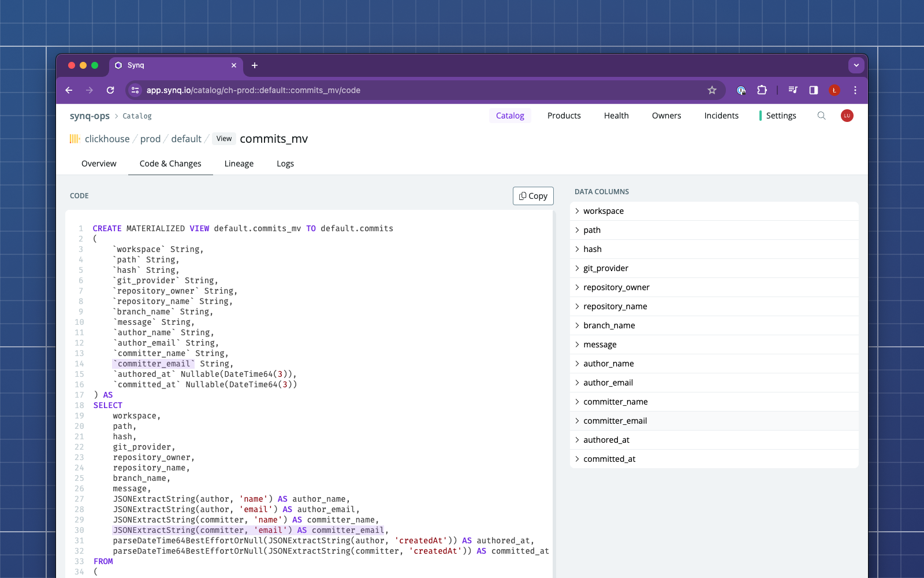The height and width of the screenshot is (578, 924).
Task: Select the Code & Changes tab
Action: [170, 164]
